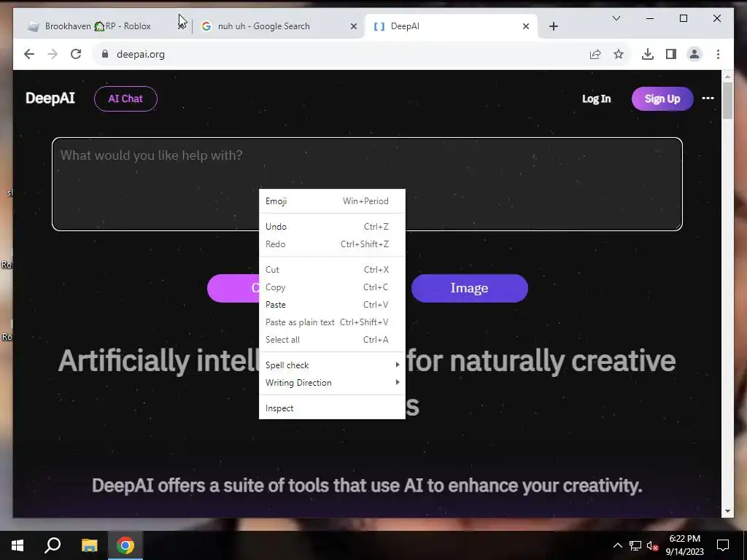747x560 pixels.
Task: Click the browser forward arrow
Action: point(53,54)
